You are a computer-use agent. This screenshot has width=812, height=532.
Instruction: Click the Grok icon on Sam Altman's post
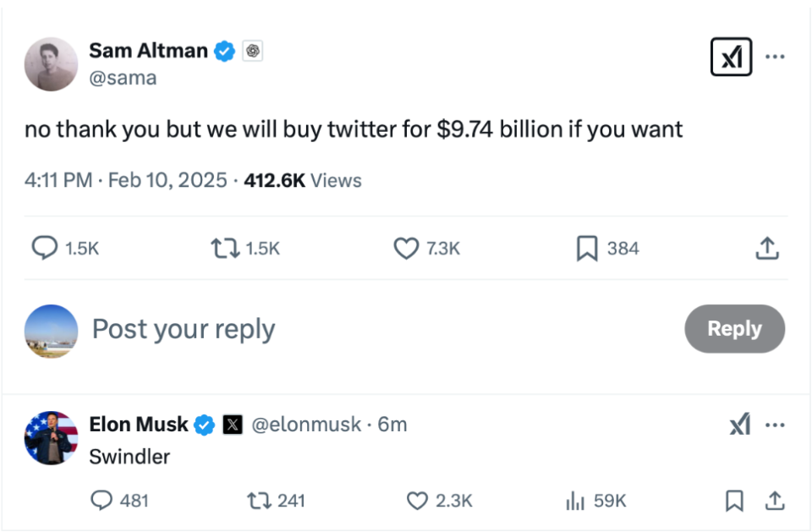tap(731, 58)
